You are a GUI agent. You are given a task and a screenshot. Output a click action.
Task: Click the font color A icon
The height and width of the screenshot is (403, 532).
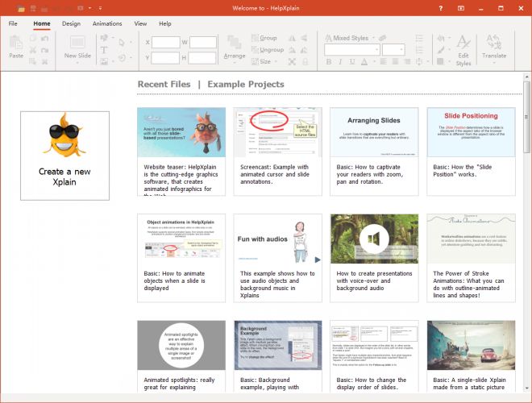coord(364,61)
